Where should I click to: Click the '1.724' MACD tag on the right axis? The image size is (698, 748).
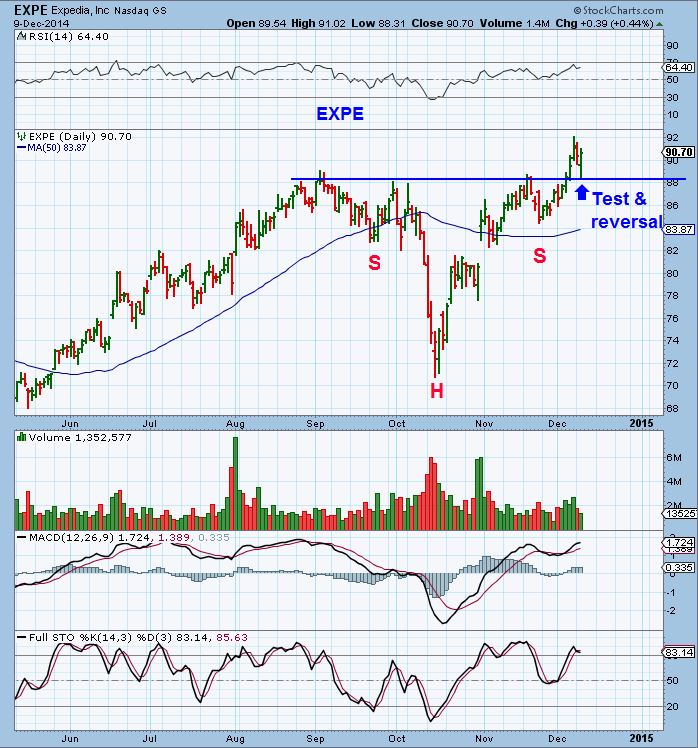(x=679, y=543)
